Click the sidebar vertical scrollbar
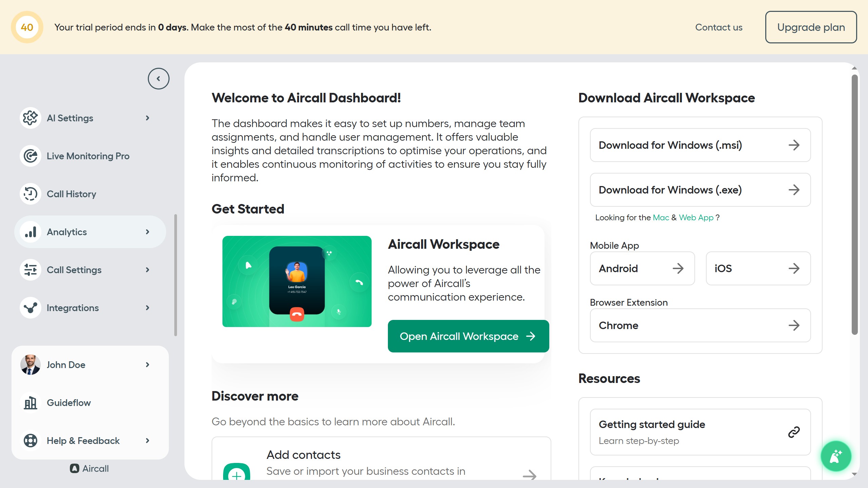The width and height of the screenshot is (868, 488). click(176, 275)
